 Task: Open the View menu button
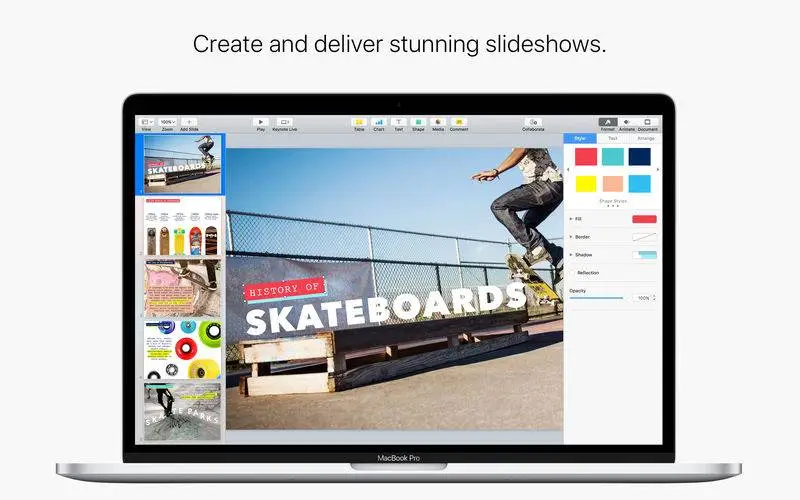click(147, 122)
